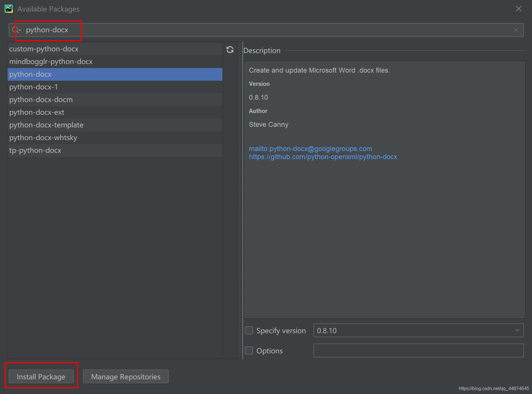Click the Steve Canny author text
532x394 pixels.
click(x=269, y=125)
